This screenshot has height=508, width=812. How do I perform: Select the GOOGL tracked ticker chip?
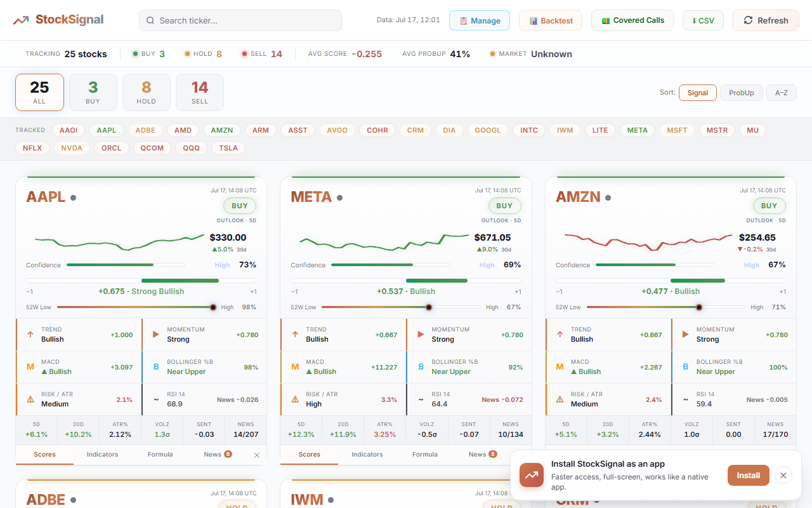click(488, 130)
